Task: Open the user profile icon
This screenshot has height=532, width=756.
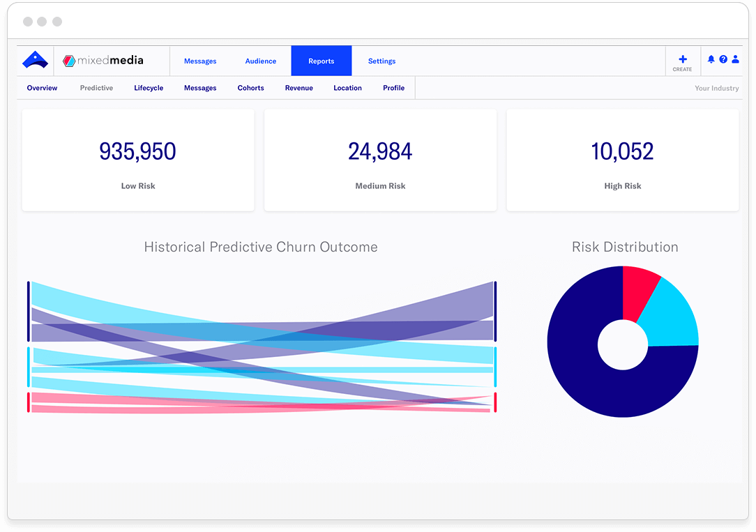Action: [x=735, y=60]
